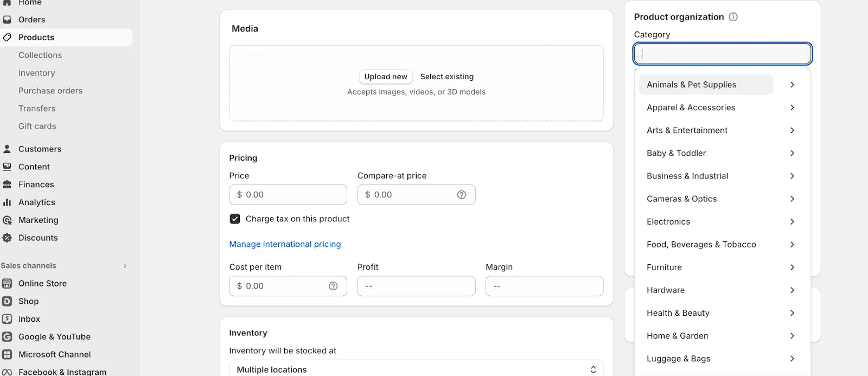Viewport: 868px width, 376px height.
Task: Click the Price input field
Action: pos(288,195)
